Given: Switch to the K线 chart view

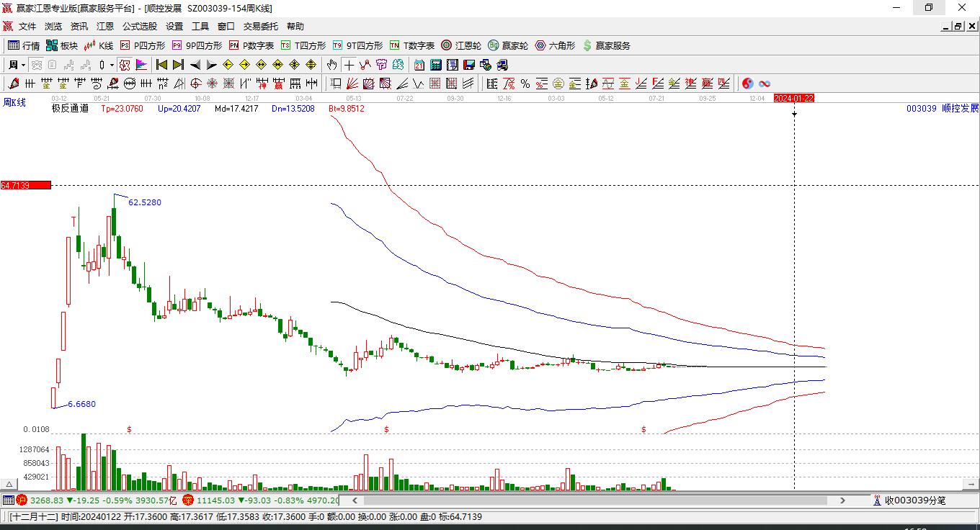Looking at the screenshot, I should tap(99, 45).
